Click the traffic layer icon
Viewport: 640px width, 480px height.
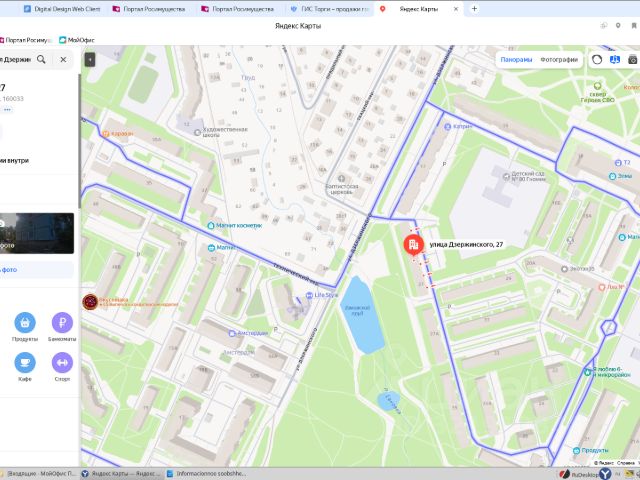point(597,60)
